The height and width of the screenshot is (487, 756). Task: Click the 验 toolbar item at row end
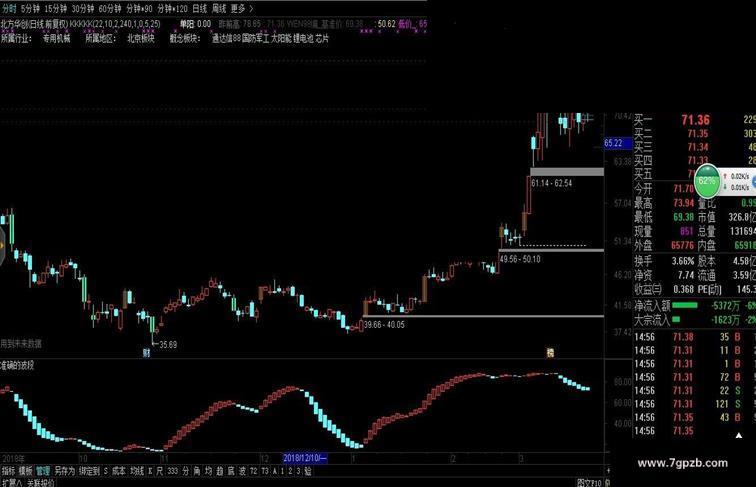click(308, 471)
